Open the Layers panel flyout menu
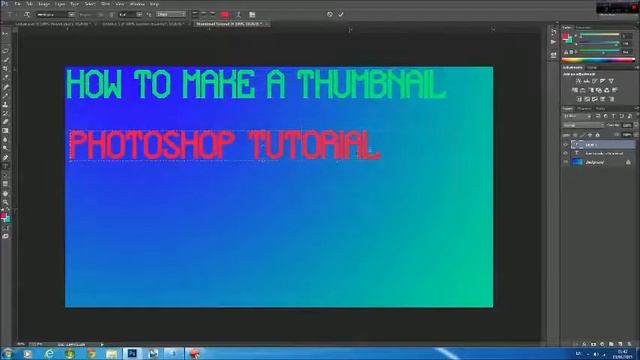This screenshot has height=360, width=640. tap(636, 109)
